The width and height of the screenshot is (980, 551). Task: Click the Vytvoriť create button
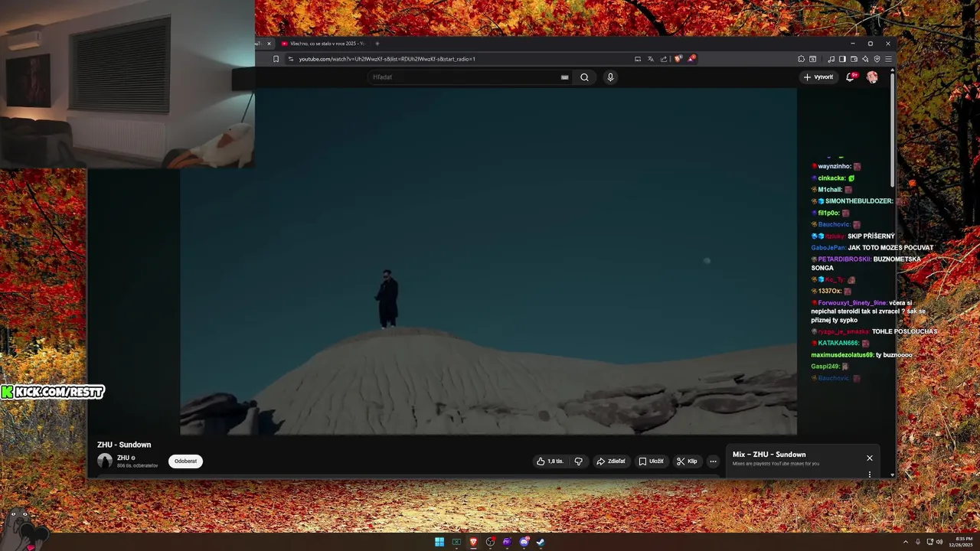818,77
